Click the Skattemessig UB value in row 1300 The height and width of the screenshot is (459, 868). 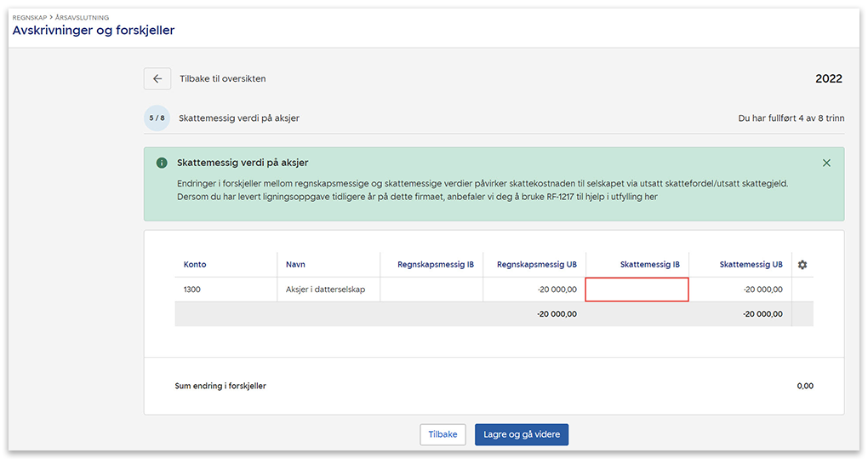(x=762, y=290)
